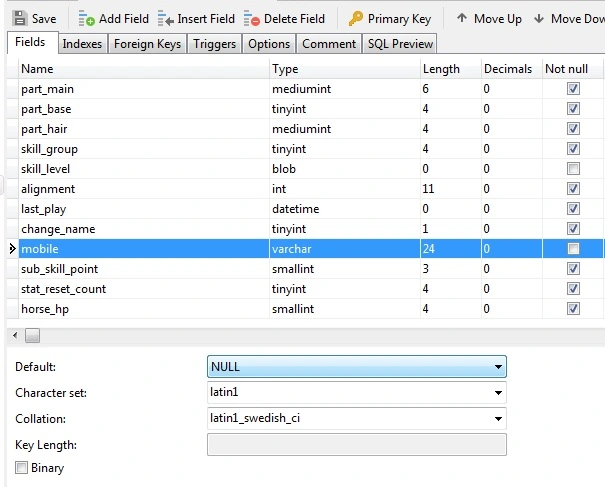This screenshot has height=487, width=605.
Task: Open the SQL Preview tab
Action: (x=399, y=44)
